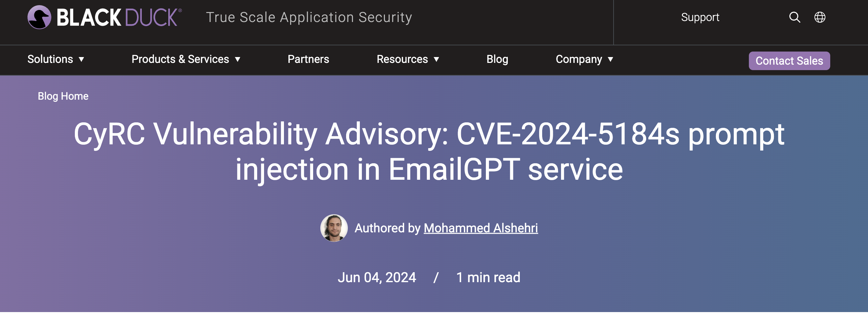Expand the Company dropdown menu

[x=579, y=59]
